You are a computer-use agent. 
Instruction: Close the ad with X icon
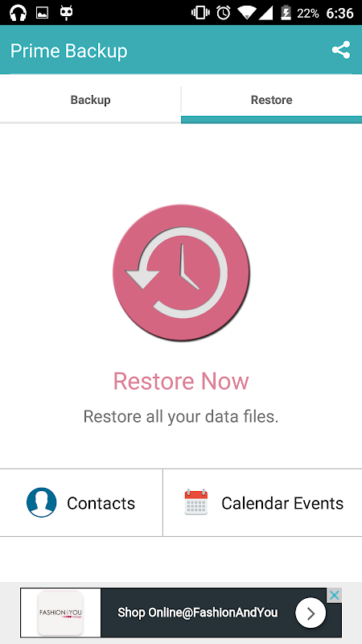335,595
